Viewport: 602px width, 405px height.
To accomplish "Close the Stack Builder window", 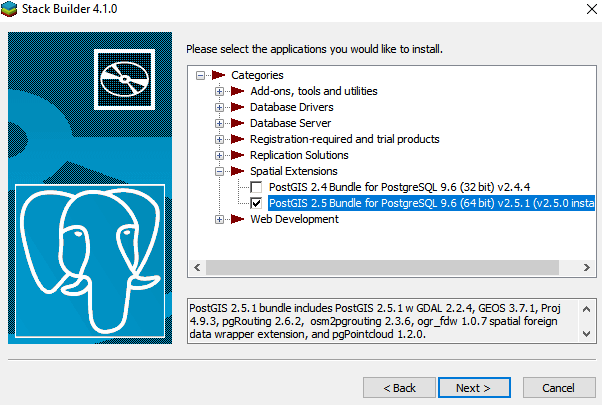I will 592,9.
